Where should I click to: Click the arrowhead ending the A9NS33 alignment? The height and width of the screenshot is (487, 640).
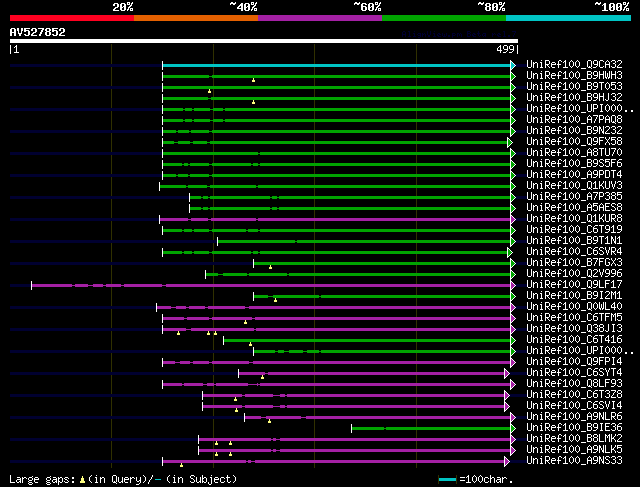pos(507,462)
